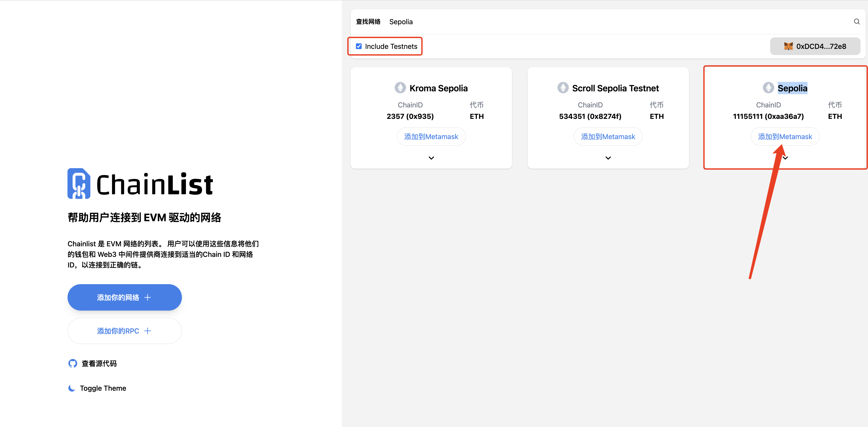
Task: Click the moon Toggle Theme icon
Action: click(71, 388)
